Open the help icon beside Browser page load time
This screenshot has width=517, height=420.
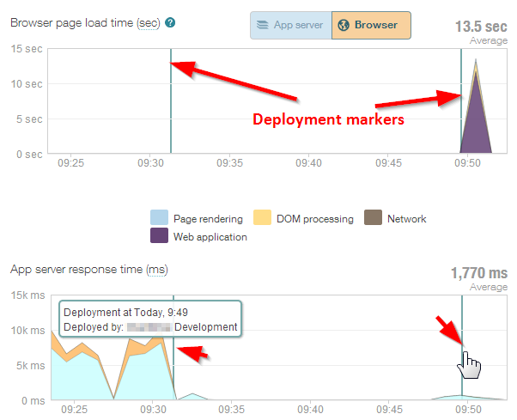[x=170, y=22]
